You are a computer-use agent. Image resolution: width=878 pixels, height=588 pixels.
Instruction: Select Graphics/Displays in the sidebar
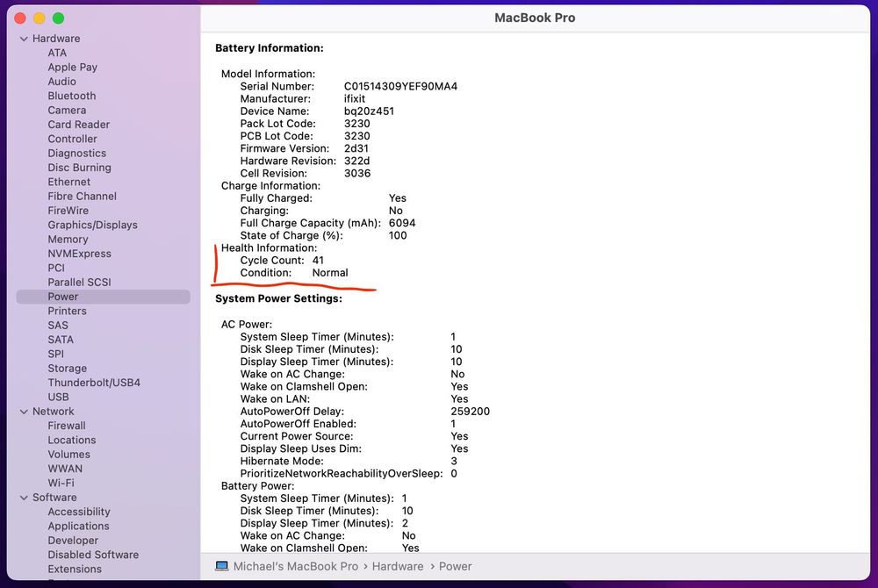click(x=92, y=225)
